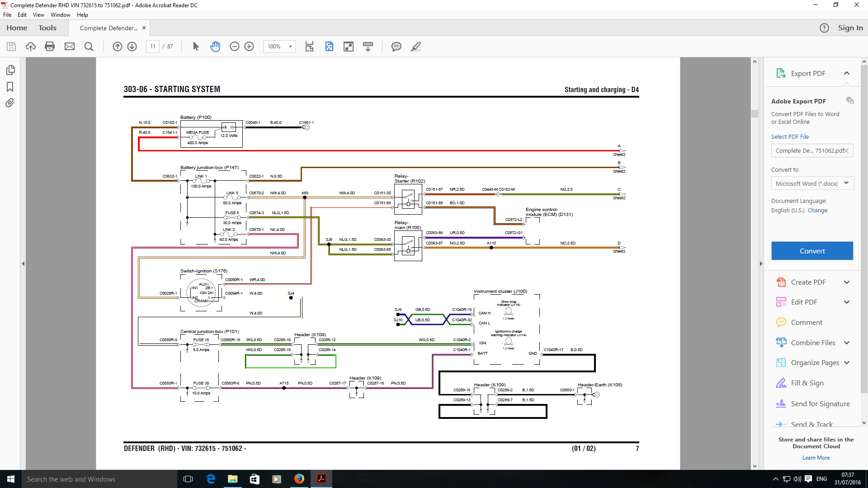The image size is (868, 488).
Task: Click the blue Convert button
Action: pos(812,251)
